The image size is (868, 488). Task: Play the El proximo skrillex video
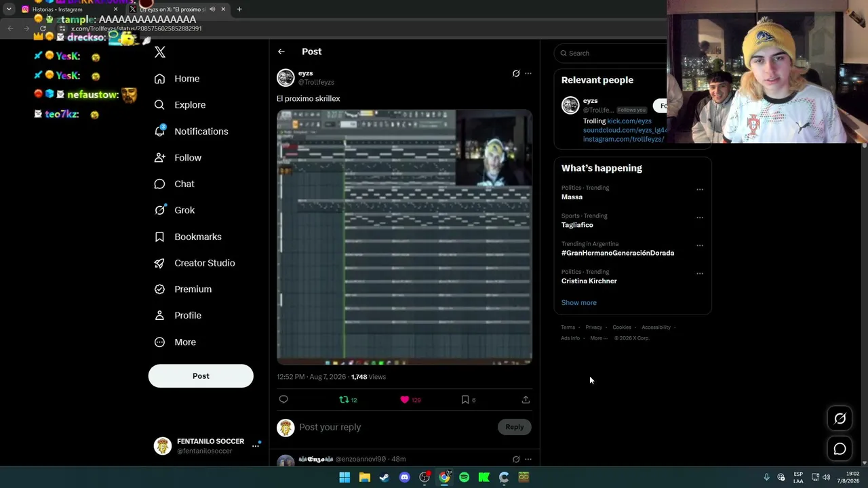click(x=404, y=237)
